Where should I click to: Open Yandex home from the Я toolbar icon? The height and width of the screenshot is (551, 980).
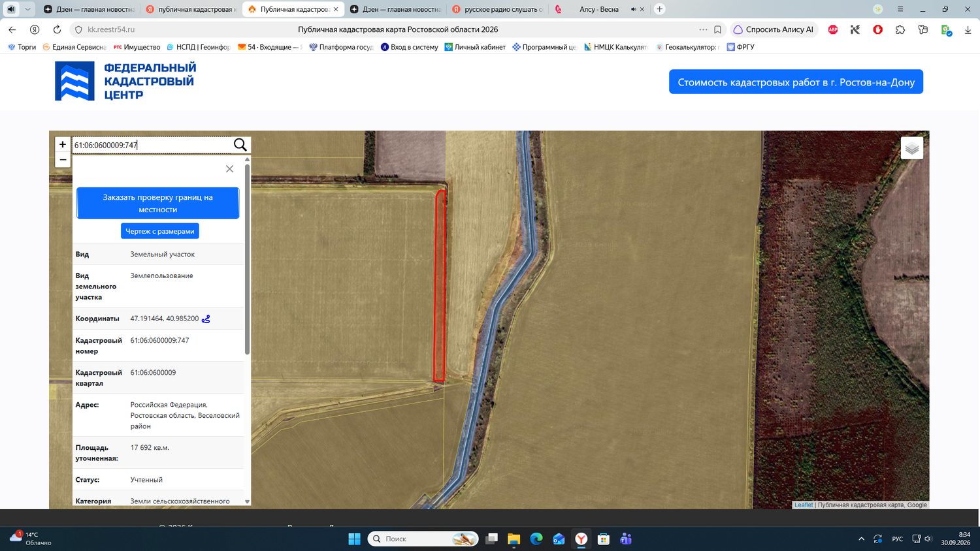[35, 29]
